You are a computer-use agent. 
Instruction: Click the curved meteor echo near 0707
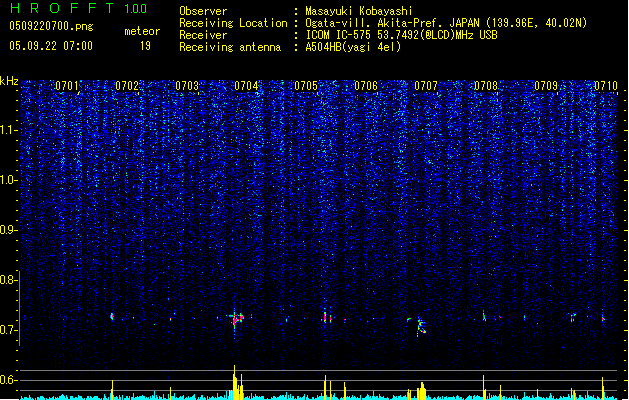[420, 325]
